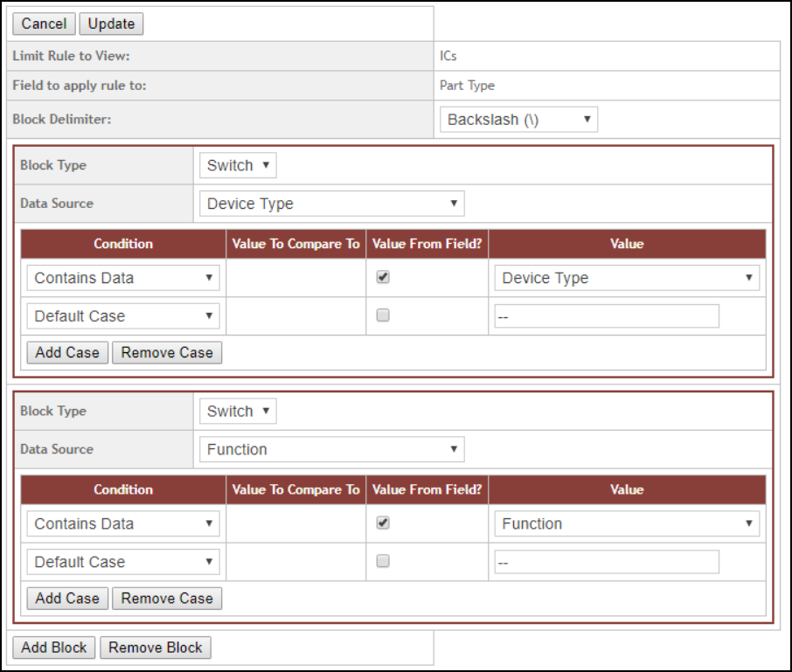Expand the Data Source dropdown showing Device Type
Screen dimensions: 792x672
click(331, 204)
